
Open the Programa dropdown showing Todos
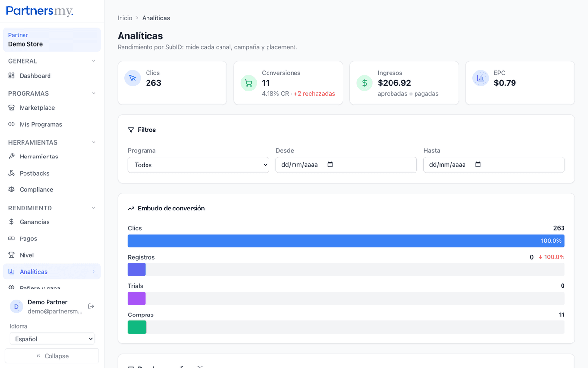[198, 165]
